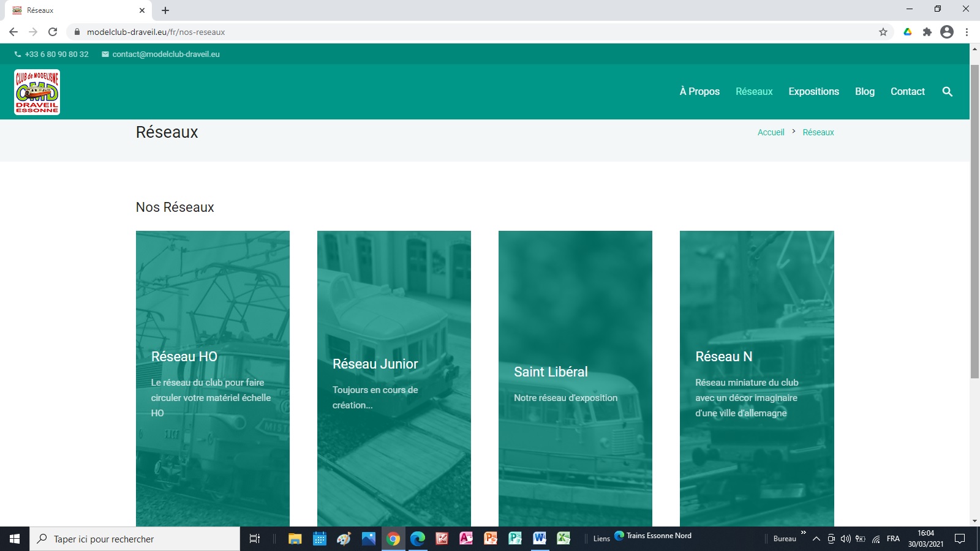Open Publisher from the taskbar

515,539
